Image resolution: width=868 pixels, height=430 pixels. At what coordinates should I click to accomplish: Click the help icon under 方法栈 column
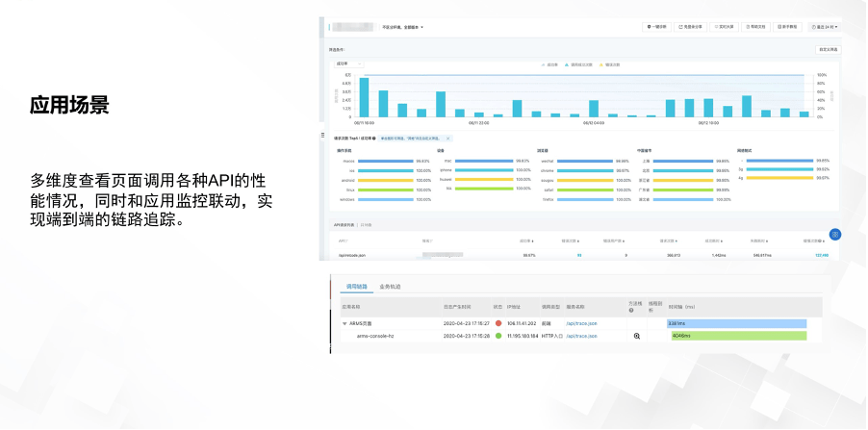pos(631,311)
